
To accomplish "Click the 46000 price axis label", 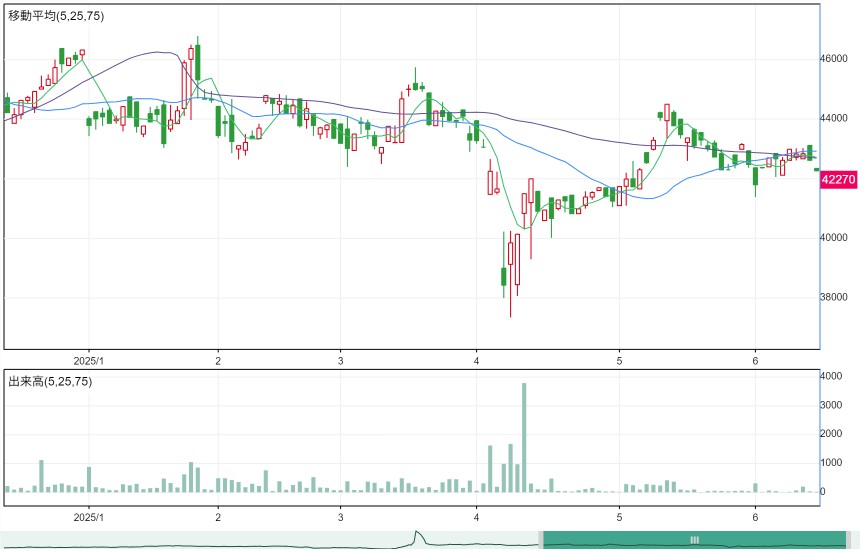I will coord(834,59).
